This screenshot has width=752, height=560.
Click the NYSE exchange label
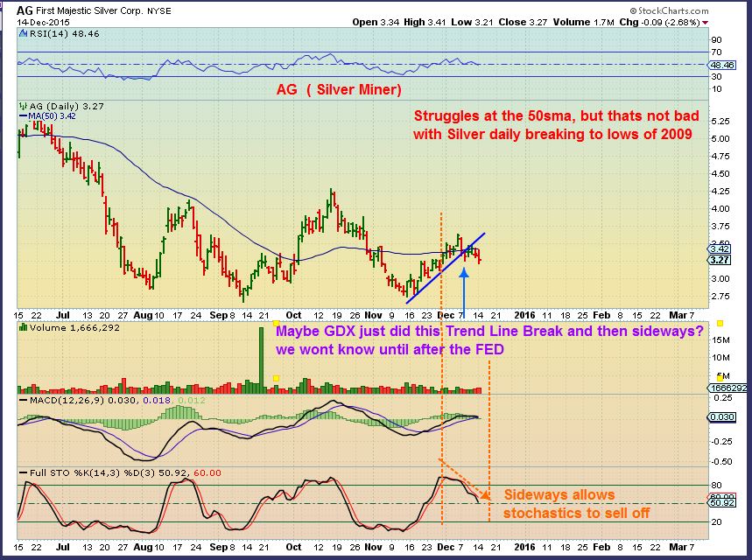coord(159,10)
